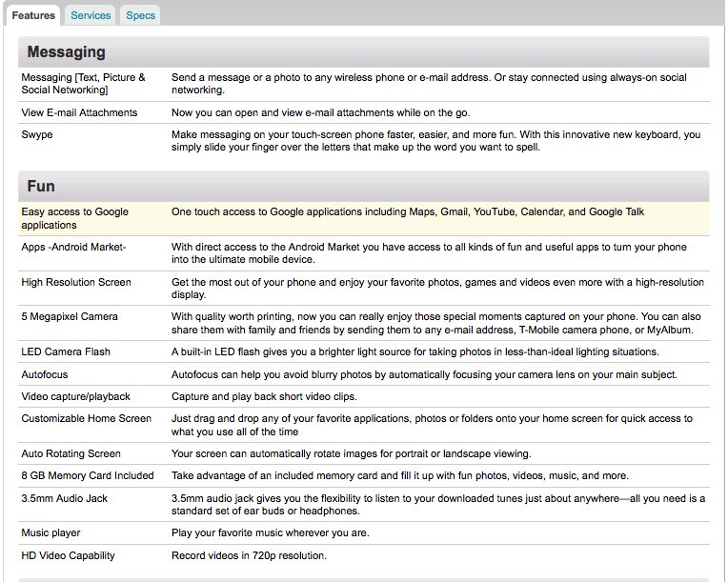Select the 'Swype' feature name

tap(37, 134)
